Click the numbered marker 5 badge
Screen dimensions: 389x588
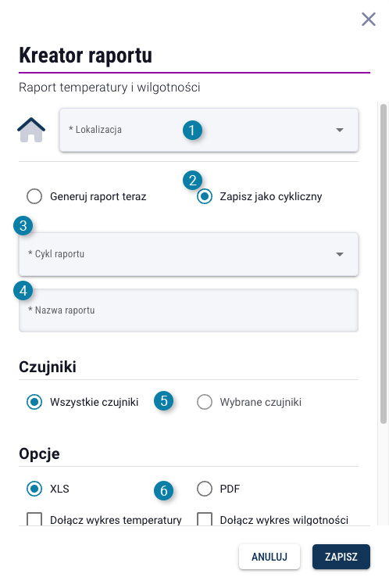tap(164, 401)
